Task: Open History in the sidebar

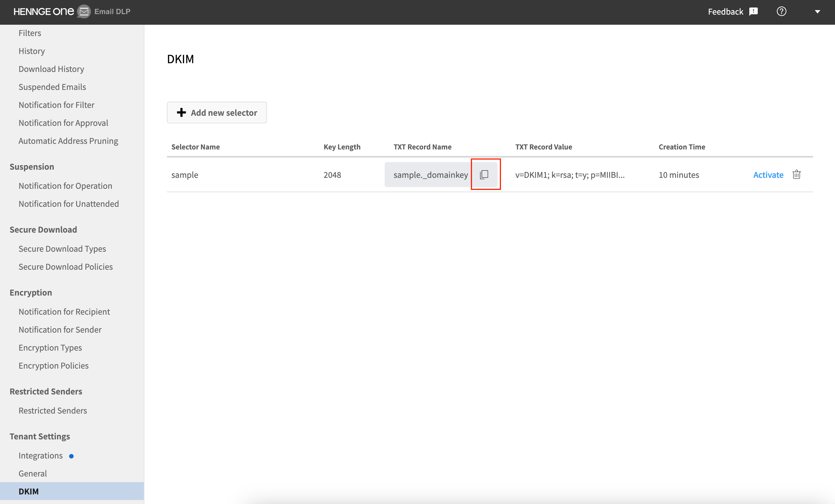Action: pos(32,51)
